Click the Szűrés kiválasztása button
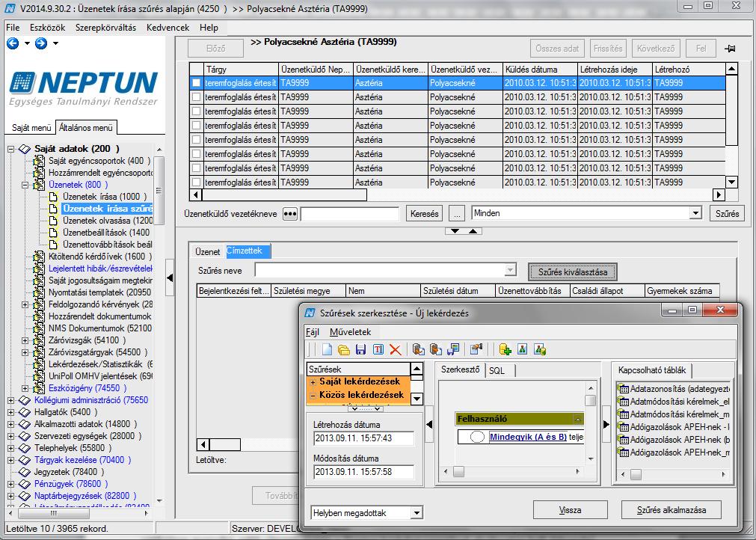756x540 pixels. pos(573,272)
